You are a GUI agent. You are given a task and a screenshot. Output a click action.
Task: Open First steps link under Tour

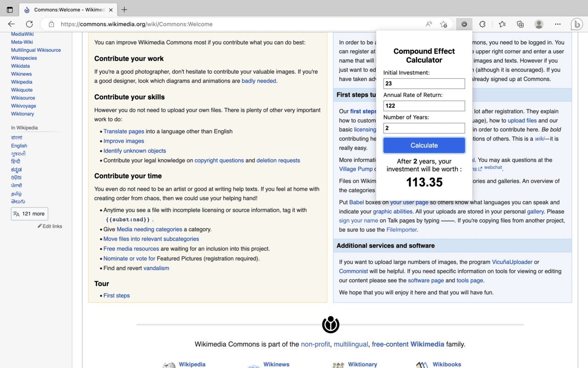pos(117,296)
